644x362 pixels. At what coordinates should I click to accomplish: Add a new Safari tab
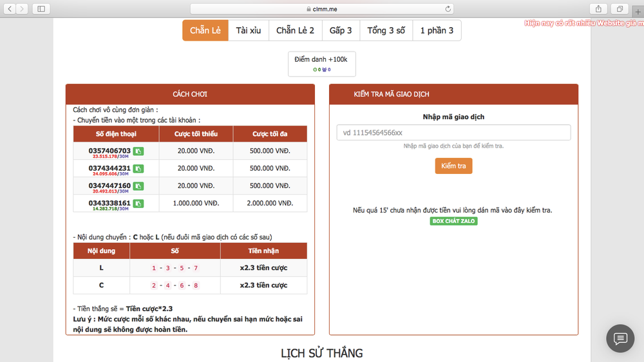[x=638, y=9]
